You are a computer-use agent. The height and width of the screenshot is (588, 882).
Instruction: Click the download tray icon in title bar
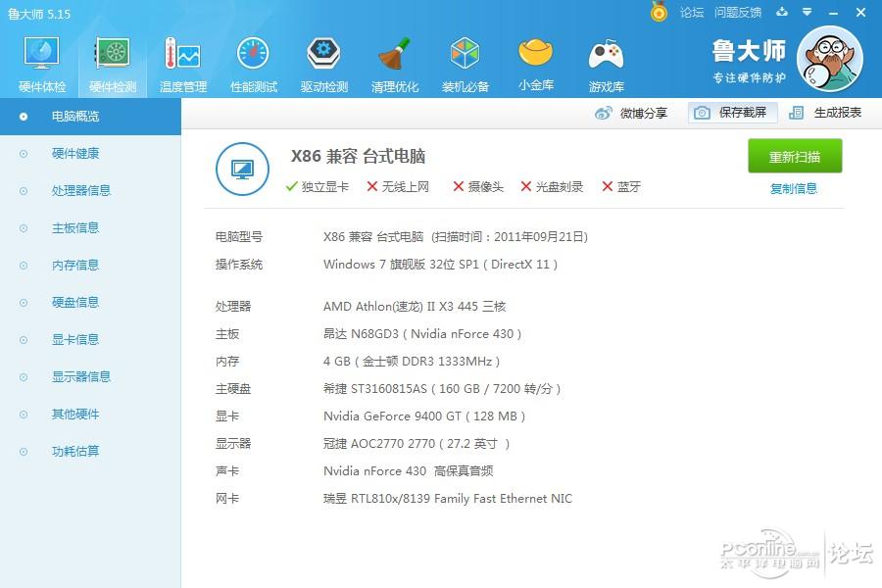[782, 12]
